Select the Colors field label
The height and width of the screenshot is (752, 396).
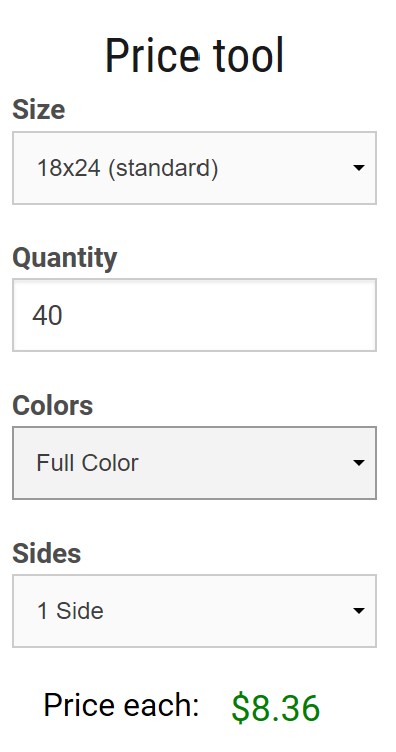coord(52,405)
